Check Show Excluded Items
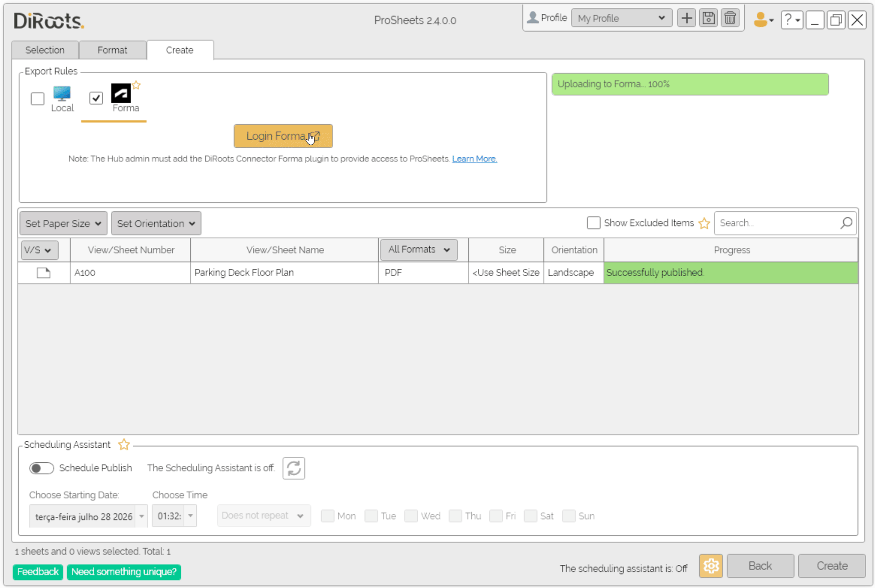 (594, 223)
